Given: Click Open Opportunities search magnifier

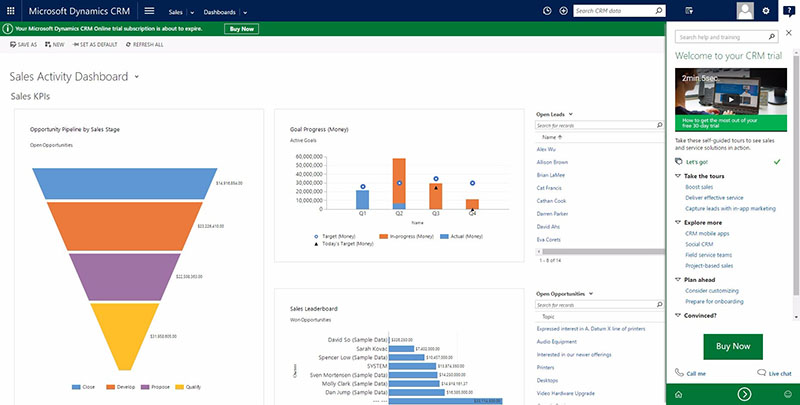Looking at the screenshot, I should click(x=659, y=305).
